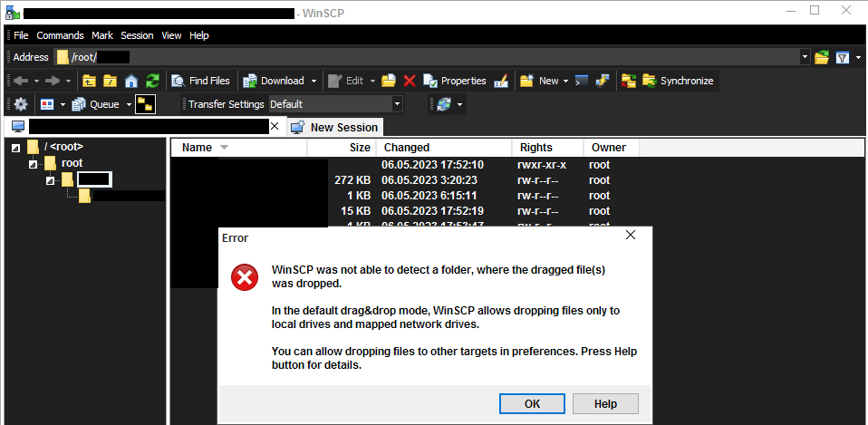Go to parent directory icon
This screenshot has height=425, width=868.
pos(89,81)
